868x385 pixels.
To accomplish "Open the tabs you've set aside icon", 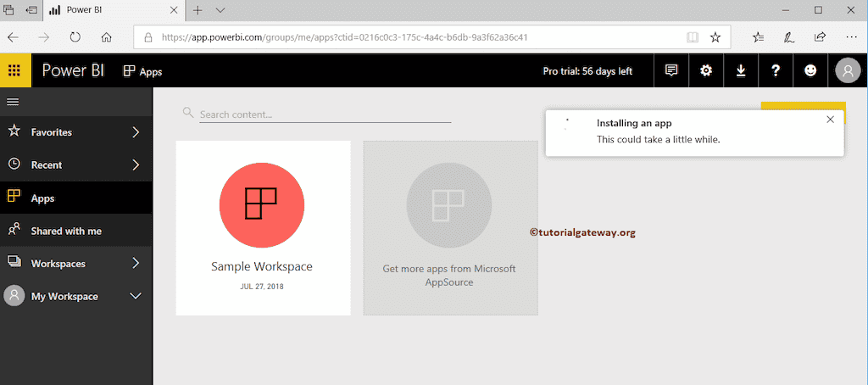I will (8, 9).
